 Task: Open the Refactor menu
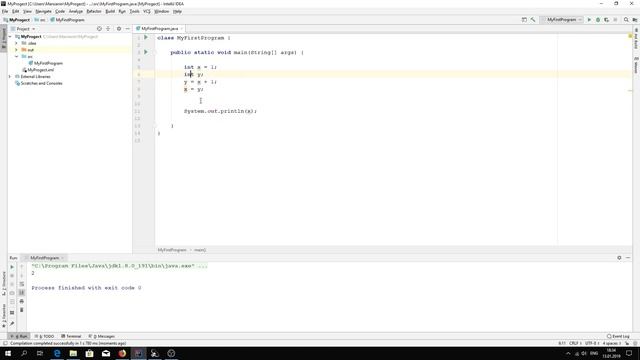pyautogui.click(x=93, y=11)
